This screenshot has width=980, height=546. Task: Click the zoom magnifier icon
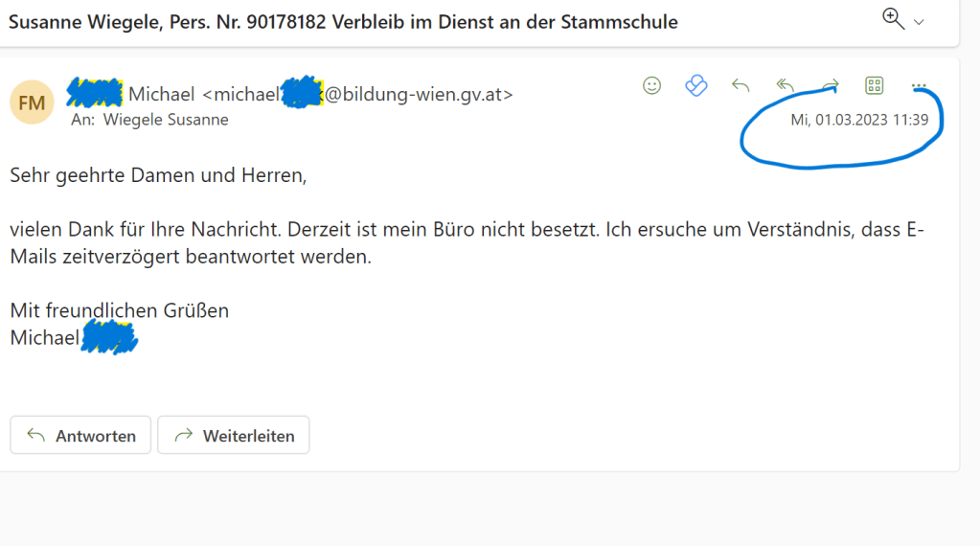coord(893,19)
